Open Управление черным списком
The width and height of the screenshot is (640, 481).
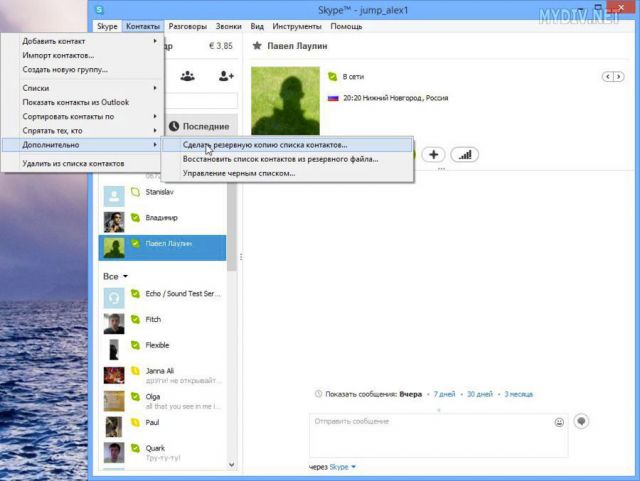(x=287, y=173)
